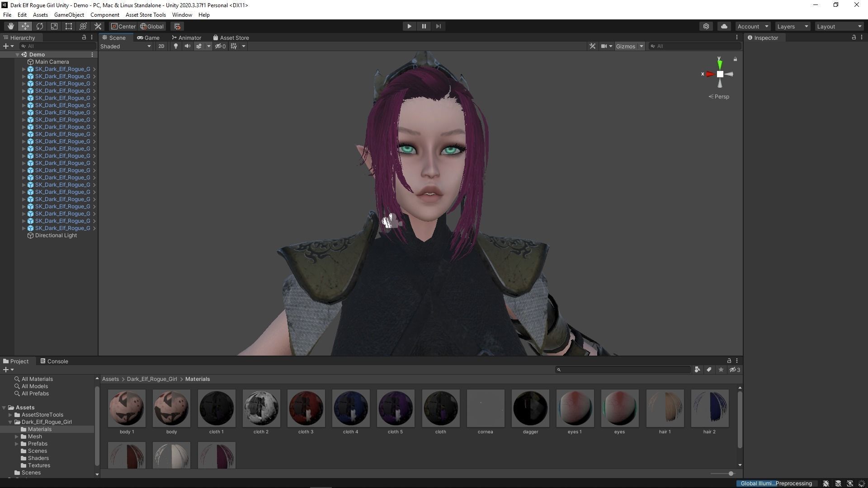868x488 pixels.
Task: Switch to the Console tab
Action: click(54, 361)
